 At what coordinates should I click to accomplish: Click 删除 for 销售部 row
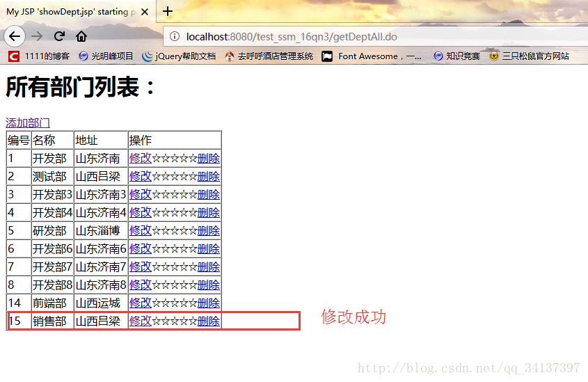[209, 321]
